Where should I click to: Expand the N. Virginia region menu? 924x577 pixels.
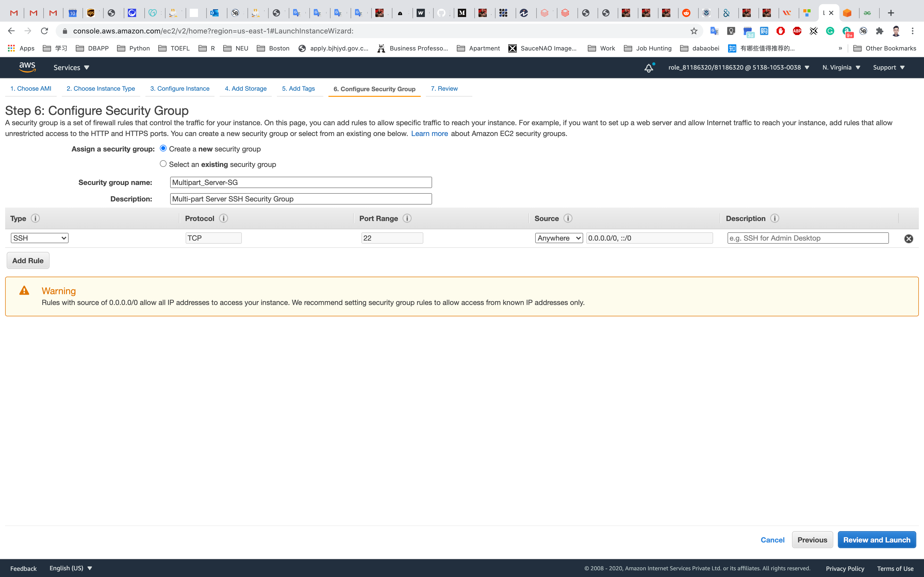click(x=841, y=67)
